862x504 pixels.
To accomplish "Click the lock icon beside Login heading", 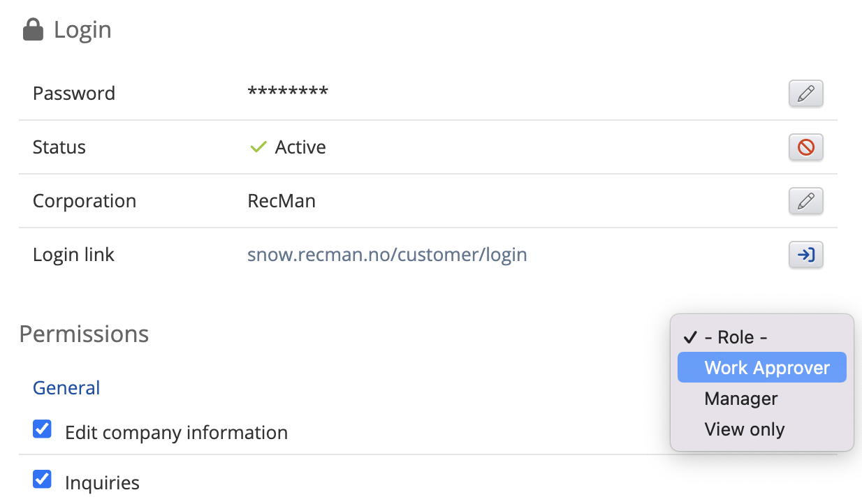I will pos(33,30).
